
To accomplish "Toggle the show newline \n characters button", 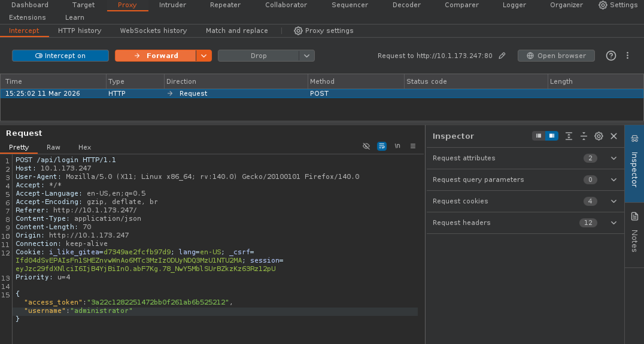I will tap(397, 146).
